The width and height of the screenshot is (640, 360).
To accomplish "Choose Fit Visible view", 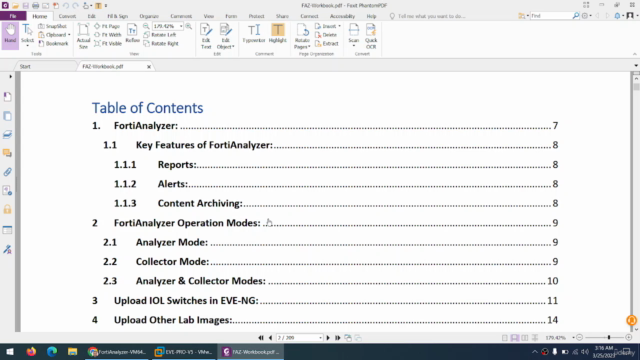I will pyautogui.click(x=108, y=43).
